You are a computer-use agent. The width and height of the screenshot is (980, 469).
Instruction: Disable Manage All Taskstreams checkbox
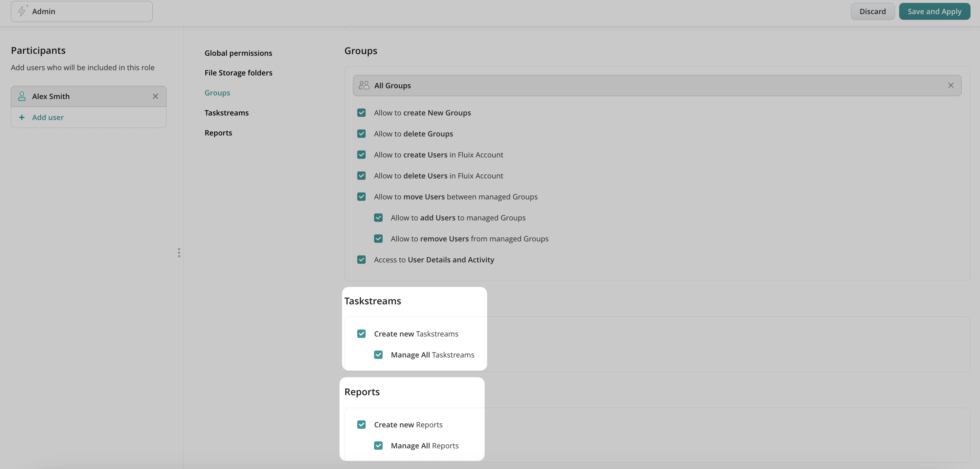click(x=378, y=355)
